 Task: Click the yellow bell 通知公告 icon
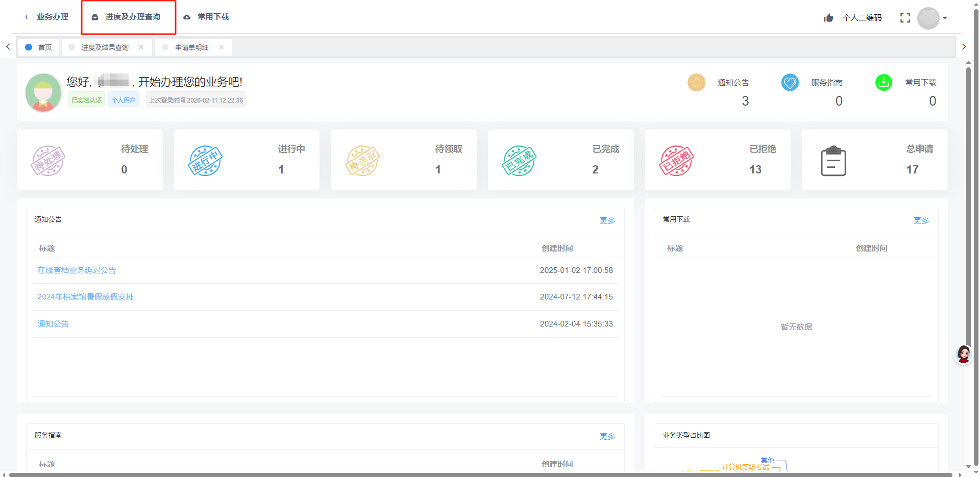[696, 82]
